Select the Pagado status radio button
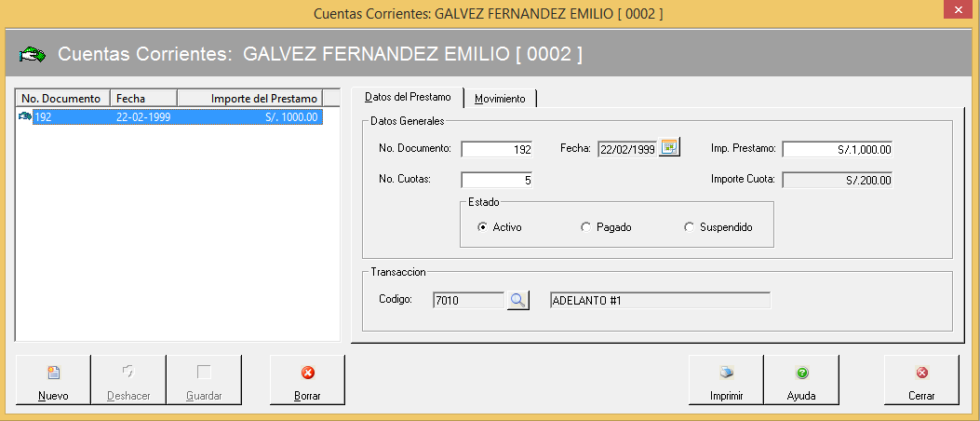This screenshot has height=421, width=980. [585, 226]
